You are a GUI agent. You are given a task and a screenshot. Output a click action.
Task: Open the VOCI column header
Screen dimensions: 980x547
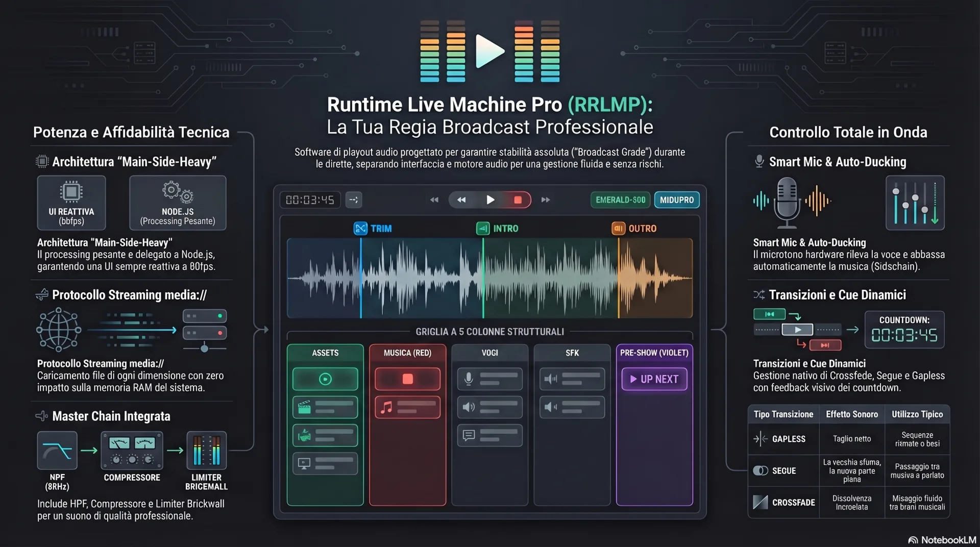click(489, 353)
